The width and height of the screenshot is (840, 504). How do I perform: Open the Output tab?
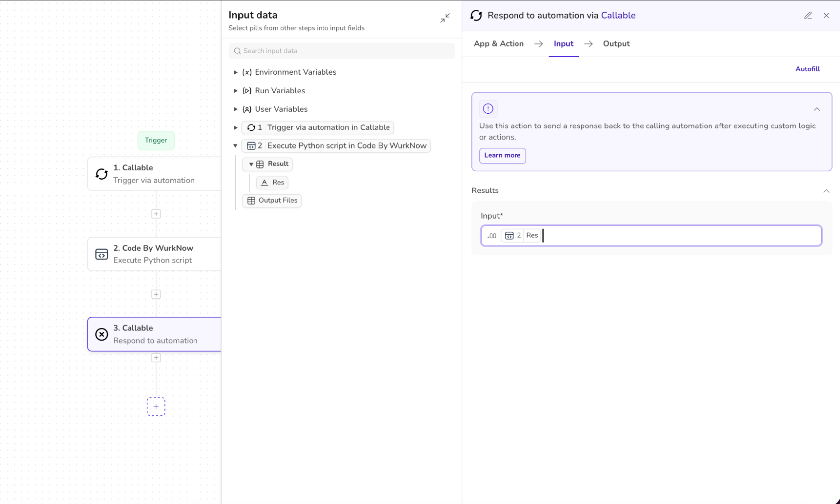(x=616, y=44)
